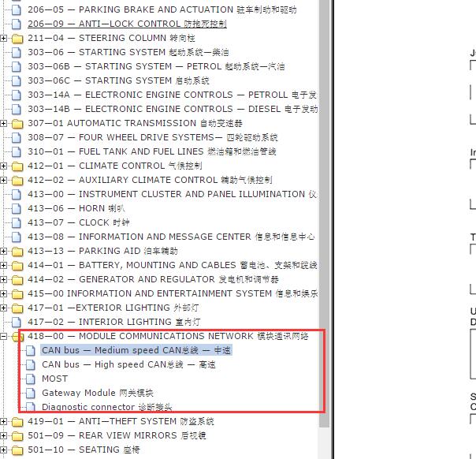Click the 414-01 Battery folder icon
The width and height of the screenshot is (476, 459).
pos(17,265)
